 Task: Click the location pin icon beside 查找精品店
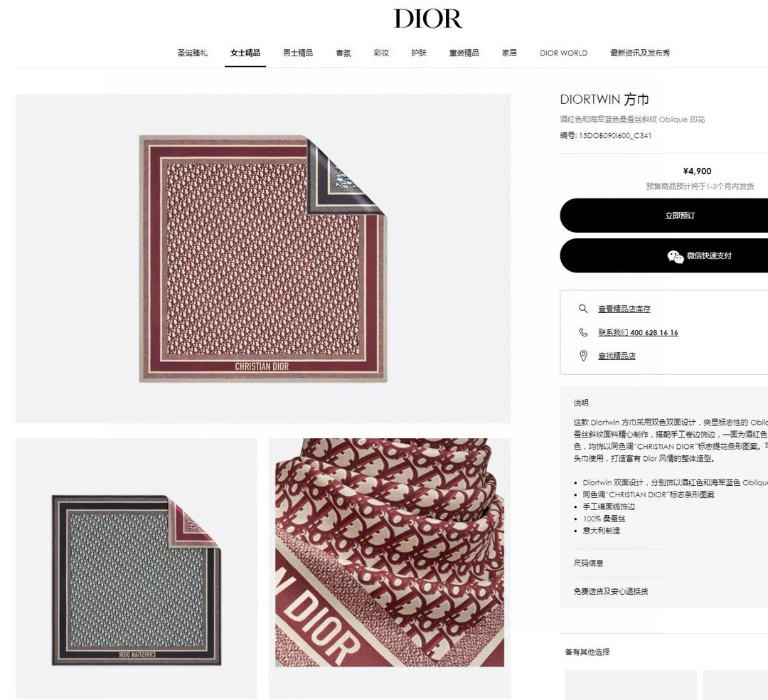click(x=583, y=356)
